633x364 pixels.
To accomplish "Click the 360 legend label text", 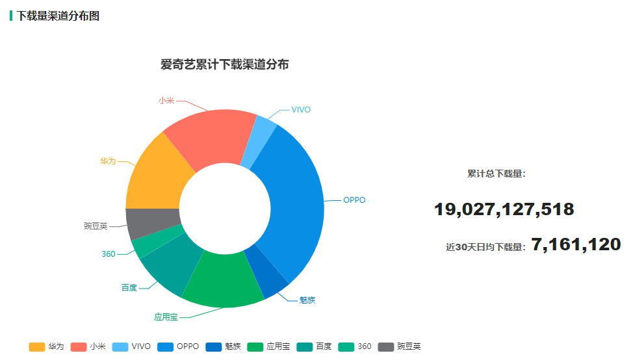I will coord(365,346).
